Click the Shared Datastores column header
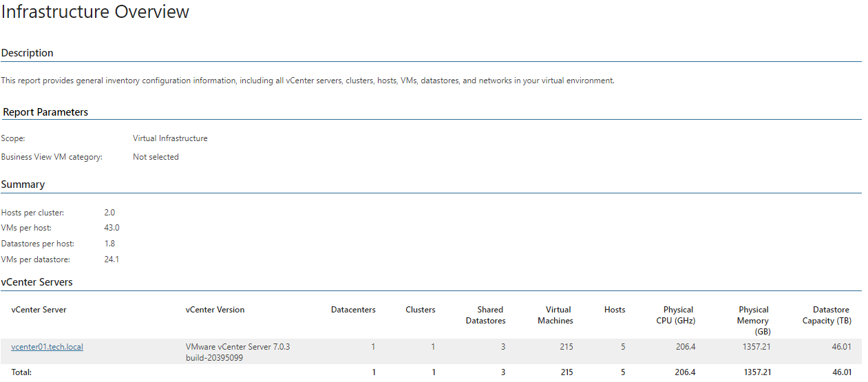Viewport: 868px width, 382px height. (x=486, y=315)
